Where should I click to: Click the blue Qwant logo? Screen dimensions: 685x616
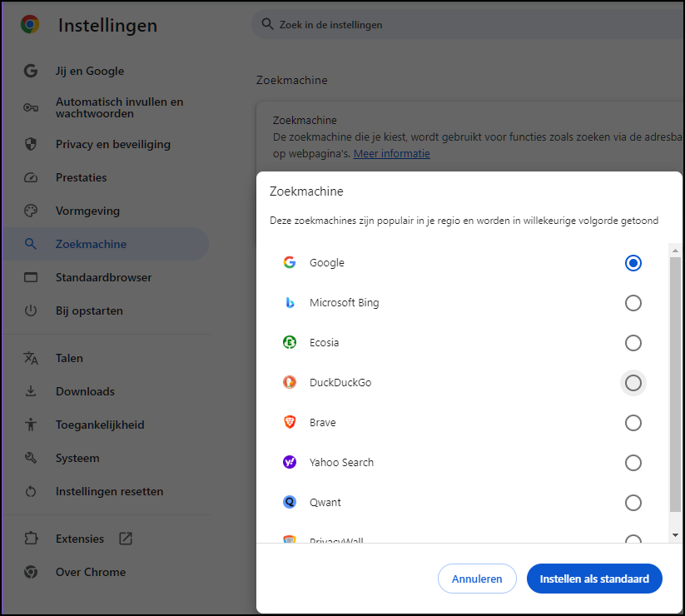[x=290, y=502]
